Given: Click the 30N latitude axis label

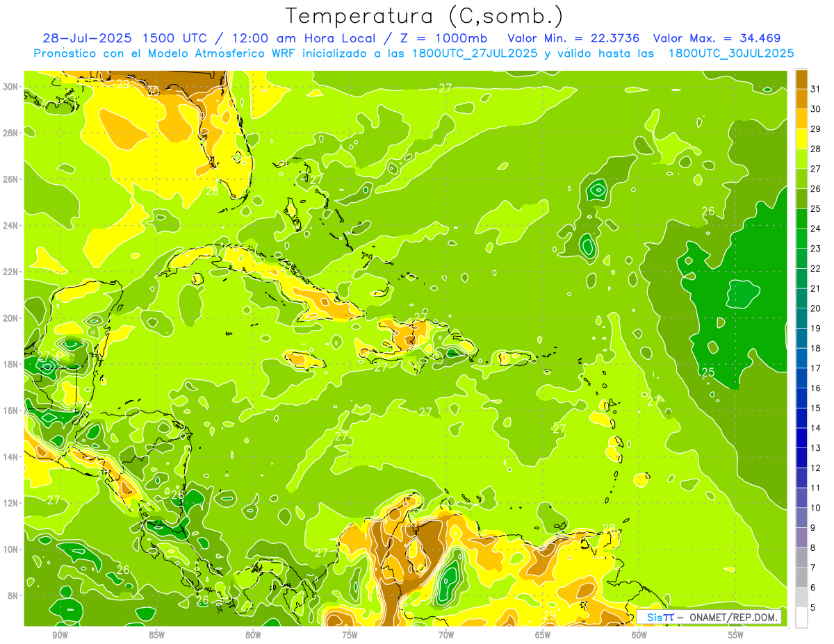Looking at the screenshot, I should 11,87.
